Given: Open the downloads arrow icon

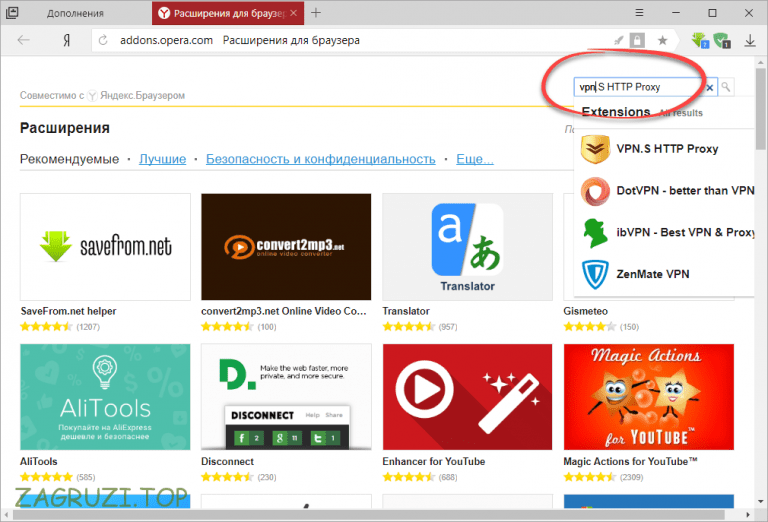Looking at the screenshot, I should click(750, 40).
